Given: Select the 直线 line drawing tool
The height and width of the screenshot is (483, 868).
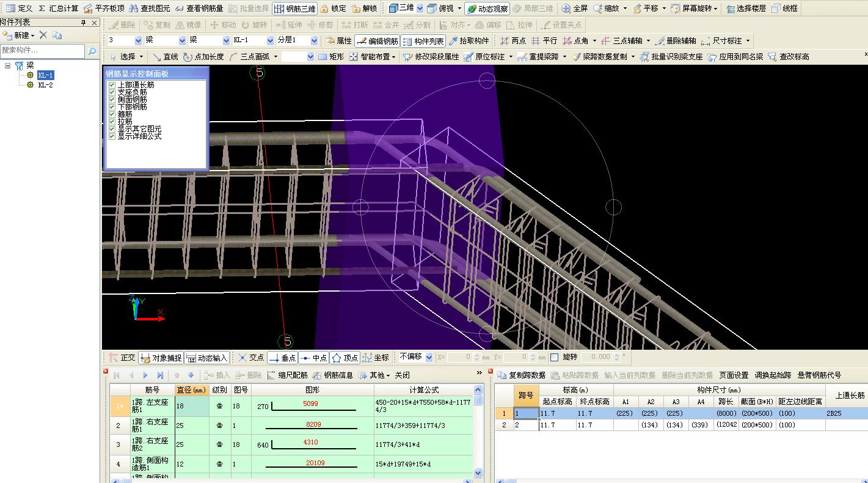Looking at the screenshot, I should [x=165, y=57].
